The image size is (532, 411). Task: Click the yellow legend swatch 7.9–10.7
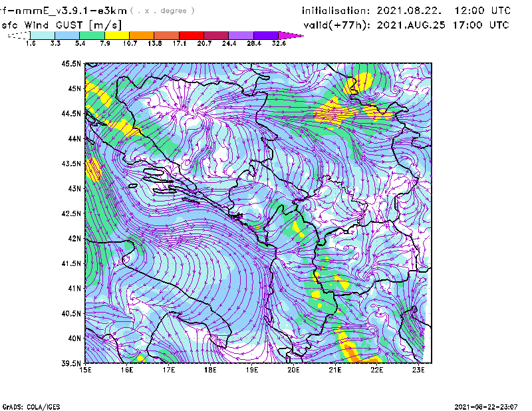(117, 35)
